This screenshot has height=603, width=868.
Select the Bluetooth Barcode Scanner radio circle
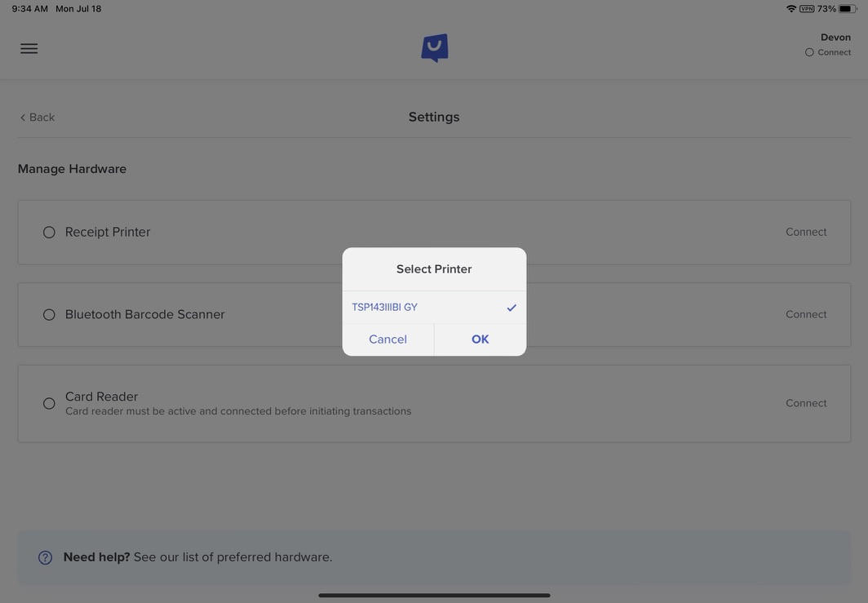[x=49, y=315]
